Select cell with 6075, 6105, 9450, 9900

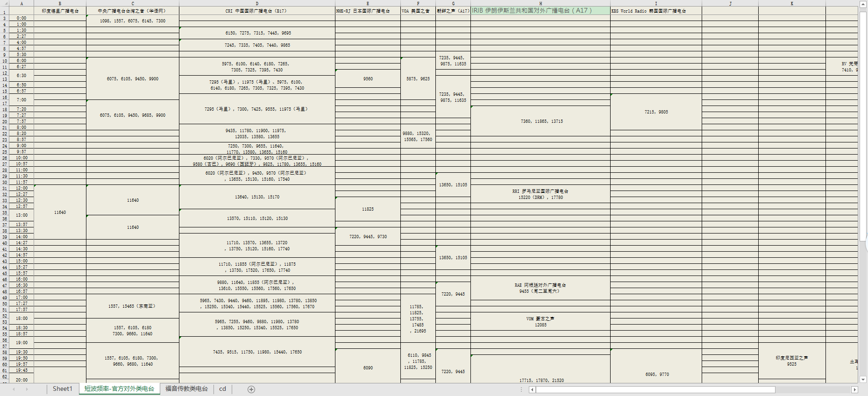[133, 79]
